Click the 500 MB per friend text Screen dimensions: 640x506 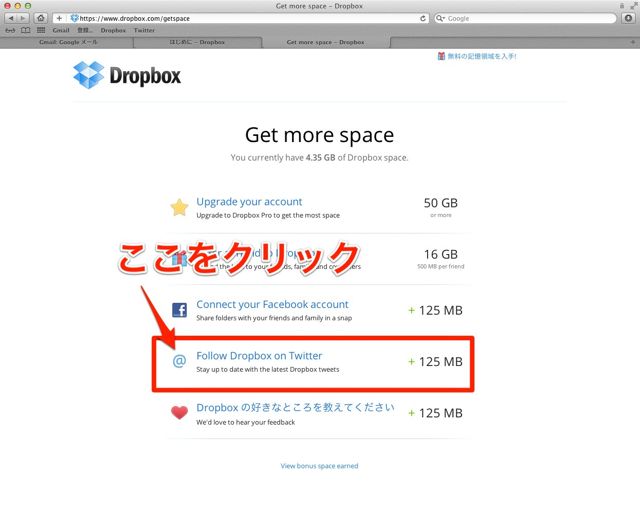[441, 266]
